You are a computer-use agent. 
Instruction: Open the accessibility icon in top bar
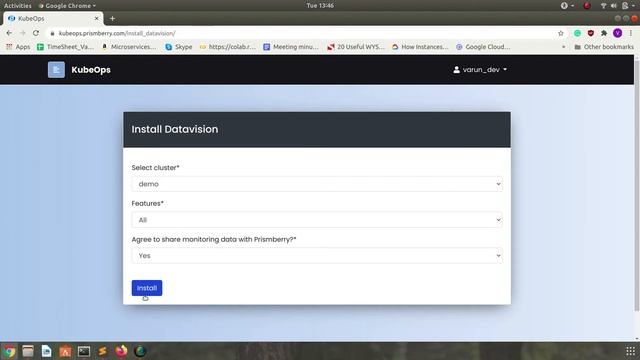(566, 6)
